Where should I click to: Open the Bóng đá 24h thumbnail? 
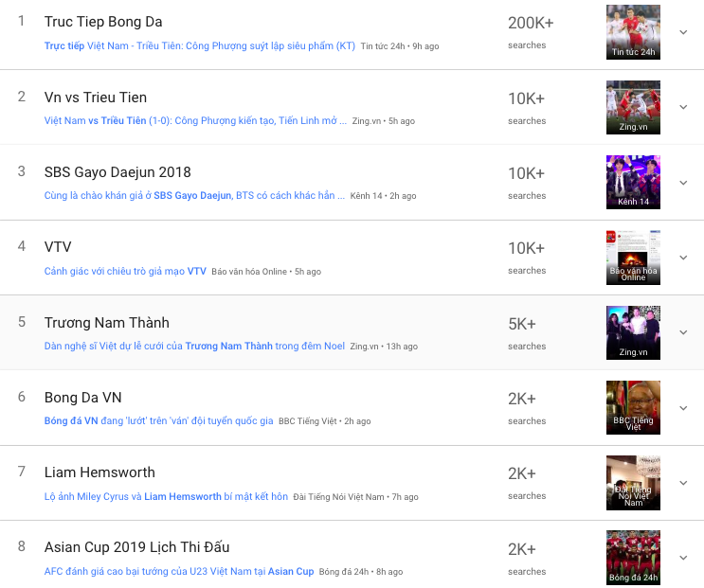tap(633, 558)
